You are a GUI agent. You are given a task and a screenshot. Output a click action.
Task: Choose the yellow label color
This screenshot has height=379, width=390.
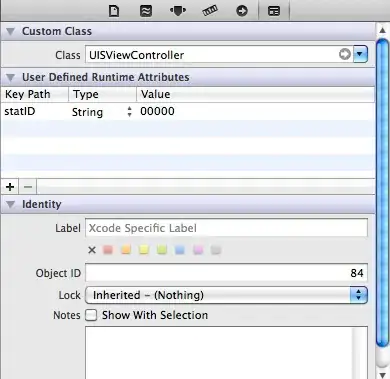[x=144, y=250]
